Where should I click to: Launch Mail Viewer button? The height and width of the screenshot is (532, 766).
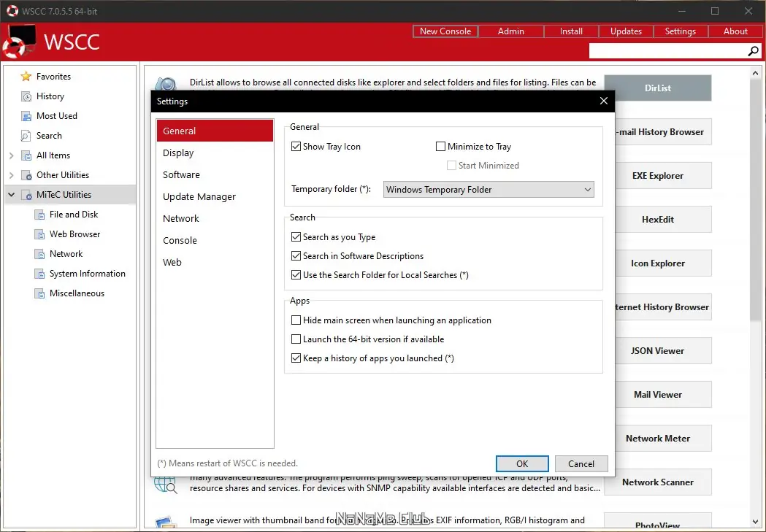click(663, 394)
